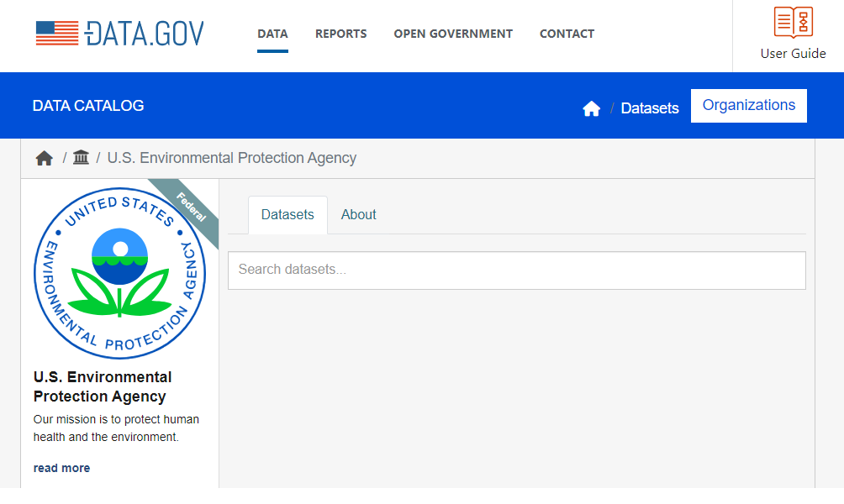Open the read more link

[61, 467]
